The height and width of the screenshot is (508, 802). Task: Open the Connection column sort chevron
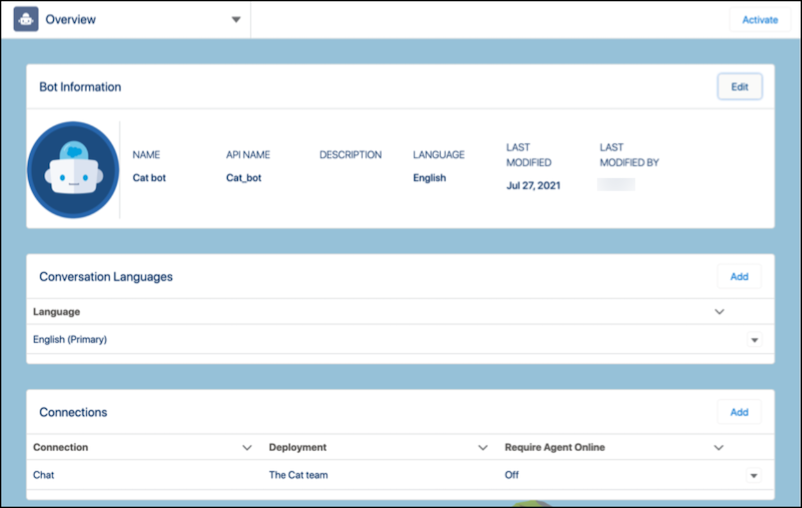pyautogui.click(x=247, y=447)
